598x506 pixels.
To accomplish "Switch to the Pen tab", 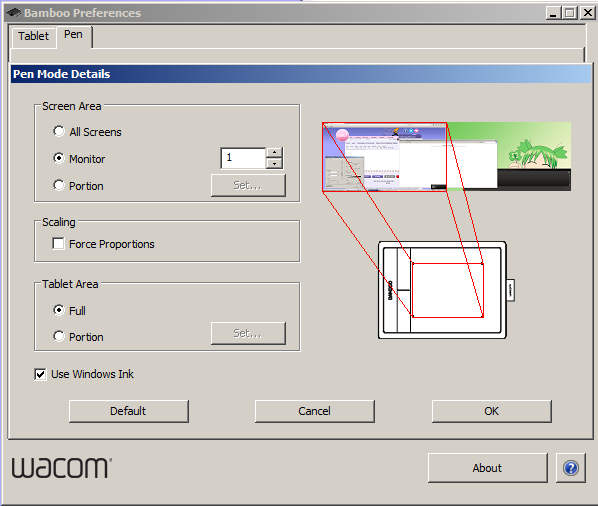I will [74, 35].
